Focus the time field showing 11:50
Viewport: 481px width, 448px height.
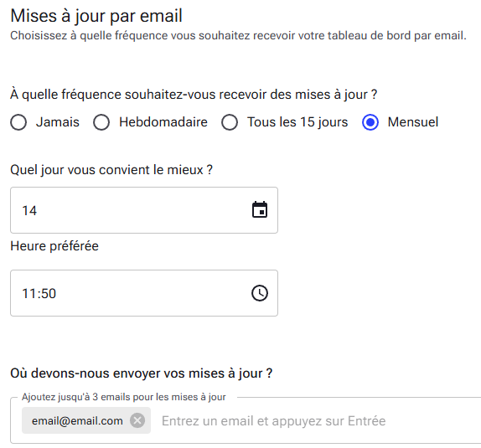(x=144, y=293)
